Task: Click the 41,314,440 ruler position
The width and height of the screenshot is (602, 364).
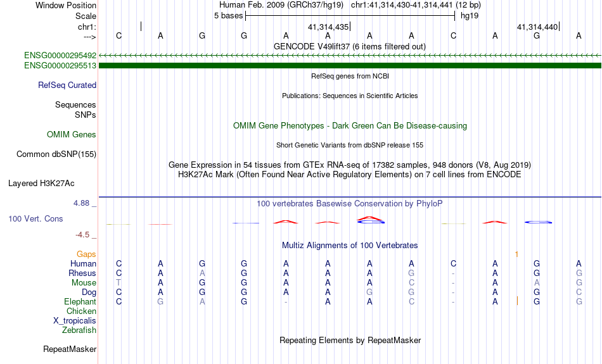Action: pyautogui.click(x=537, y=27)
